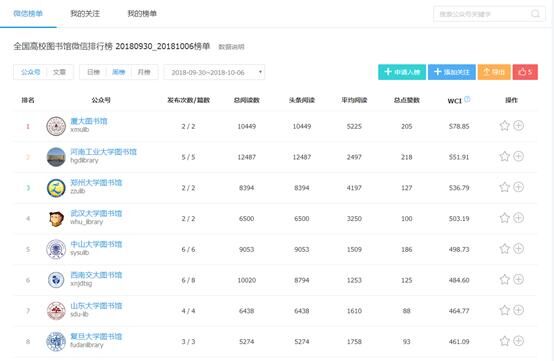554x361 pixels.
Task: Click plus icon in 山东大学图书馆 row
Action: click(518, 310)
